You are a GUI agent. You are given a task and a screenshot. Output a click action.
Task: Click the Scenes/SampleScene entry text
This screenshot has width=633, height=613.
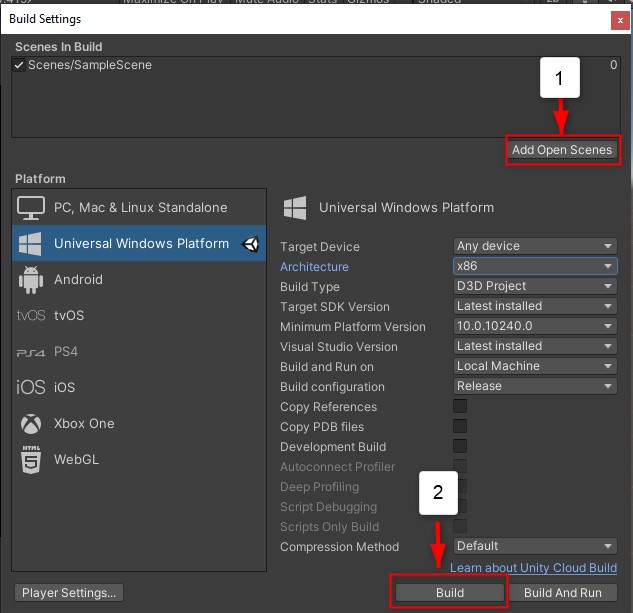90,65
